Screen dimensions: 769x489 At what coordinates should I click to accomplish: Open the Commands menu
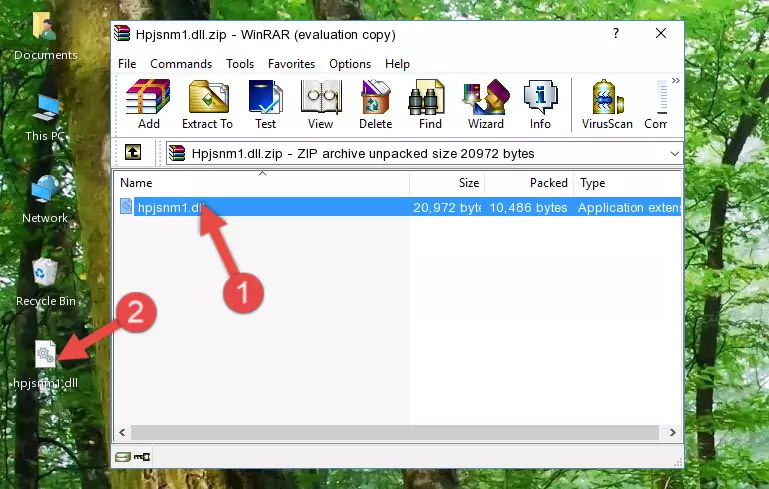pyautogui.click(x=181, y=64)
